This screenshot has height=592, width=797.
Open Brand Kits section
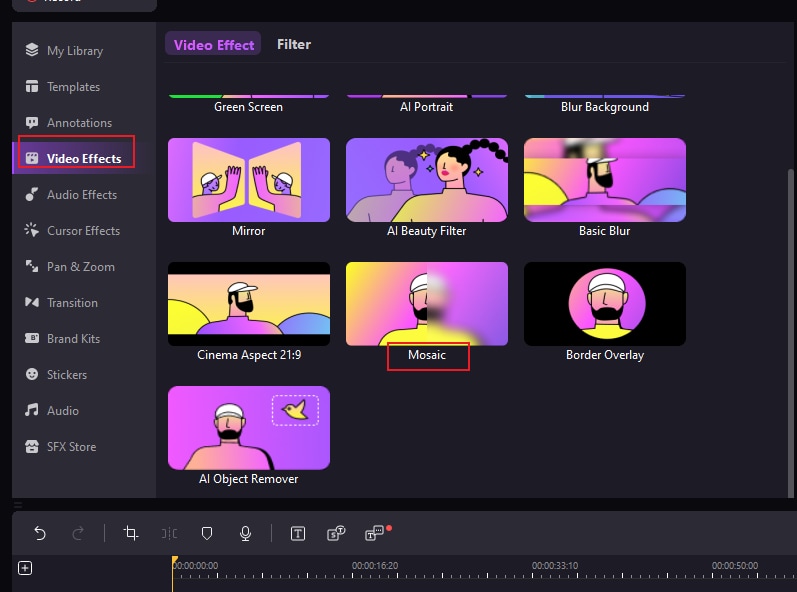[84, 339]
